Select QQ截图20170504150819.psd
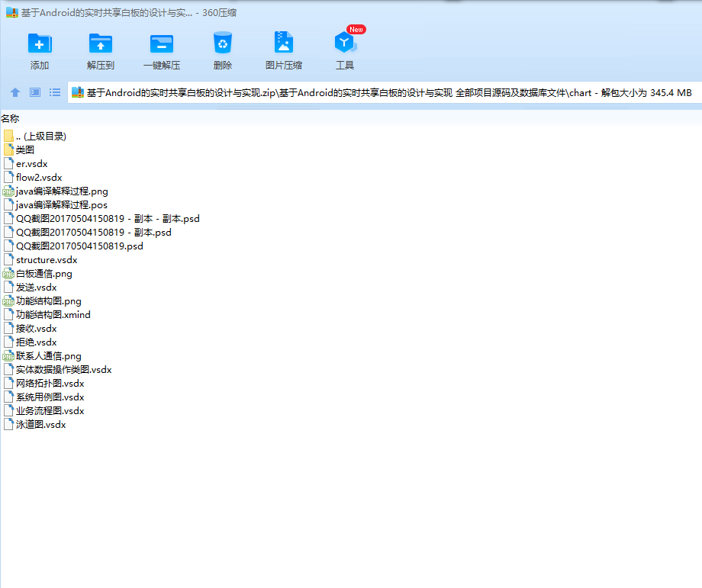The width and height of the screenshot is (702, 588). point(73,246)
